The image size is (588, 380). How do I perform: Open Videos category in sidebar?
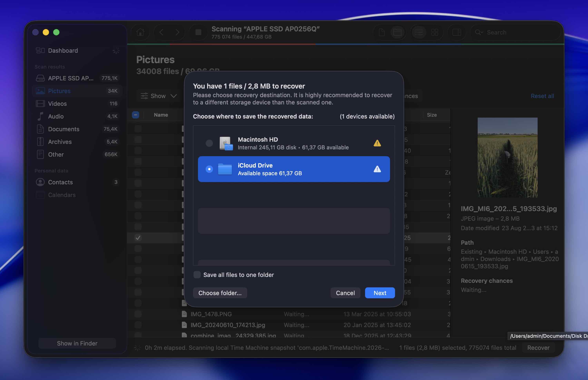pyautogui.click(x=57, y=104)
